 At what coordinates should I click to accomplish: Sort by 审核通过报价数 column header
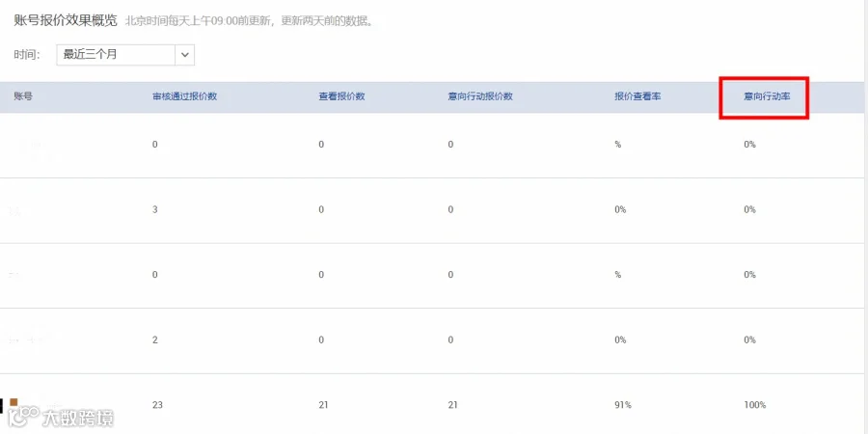(x=184, y=96)
